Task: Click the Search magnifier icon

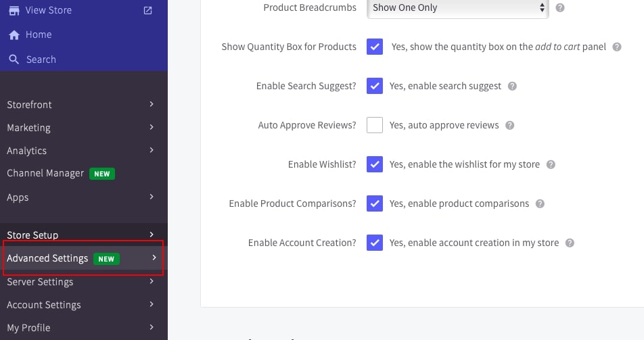Action: pyautogui.click(x=14, y=59)
